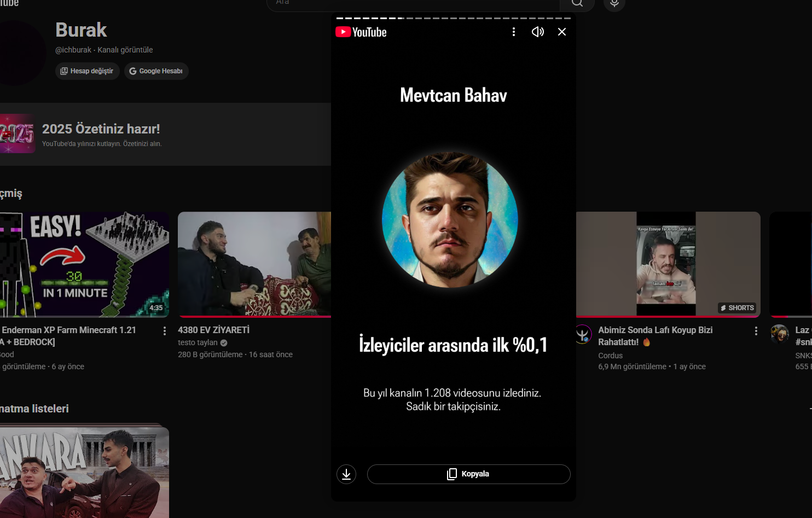Click the Recap story progress bar
This screenshot has height=518, width=812.
point(454,18)
